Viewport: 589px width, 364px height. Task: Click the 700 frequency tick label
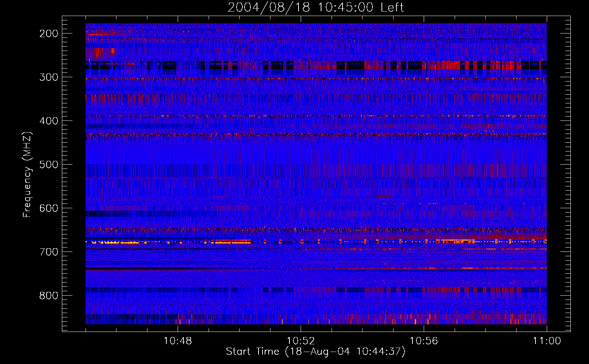[x=49, y=252]
